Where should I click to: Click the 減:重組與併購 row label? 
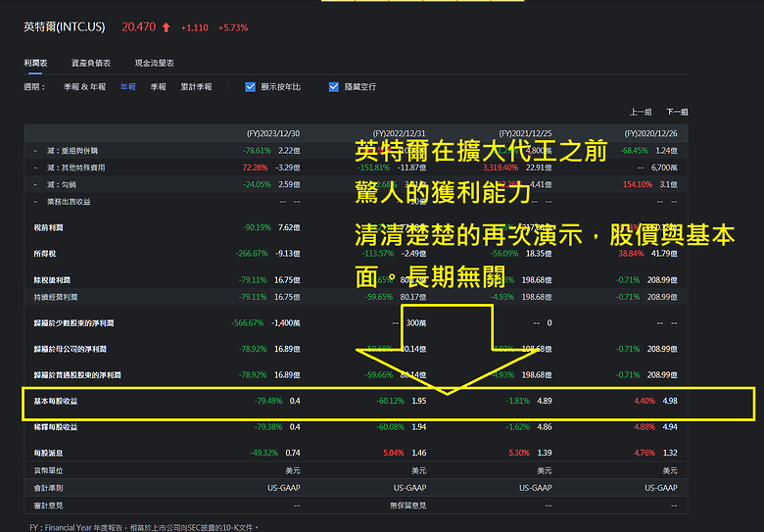pyautogui.click(x=72, y=151)
